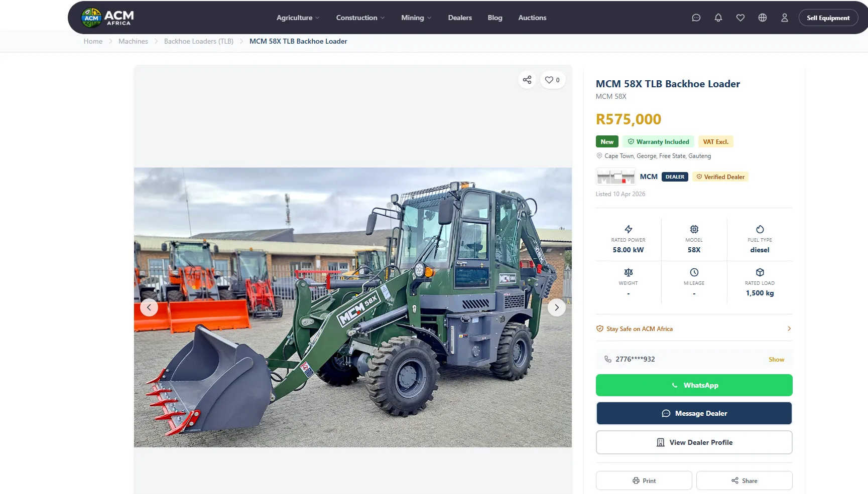Screen dimensions: 868x494
Task: Open the Auctions menu item
Action: click(x=532, y=18)
